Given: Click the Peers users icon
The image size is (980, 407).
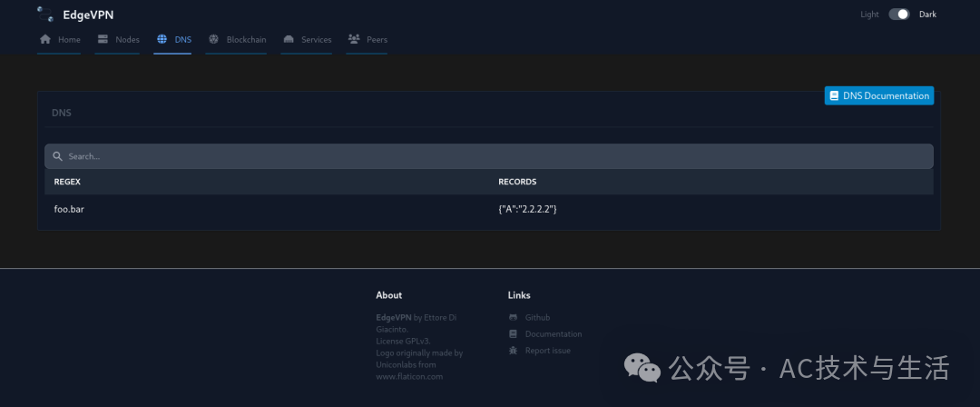Looking at the screenshot, I should (x=354, y=40).
